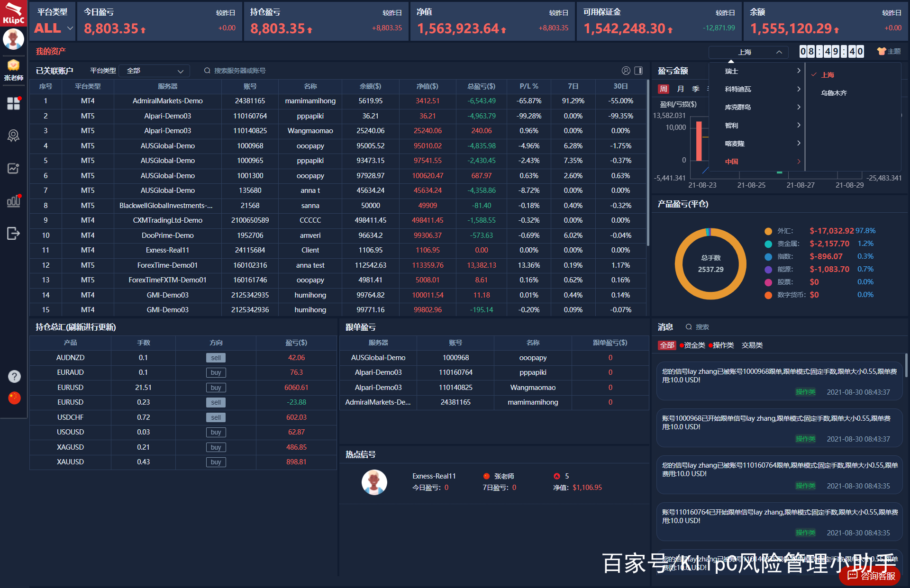
Task: Click the 张老师 VIP badge icon
Action: (13, 65)
